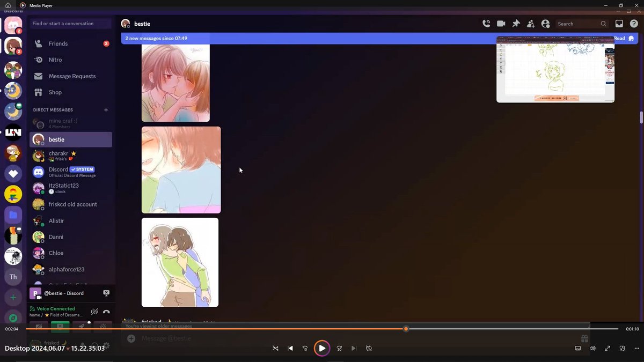The width and height of the screenshot is (644, 362).
Task: Open the Th server icon
Action: click(13, 277)
